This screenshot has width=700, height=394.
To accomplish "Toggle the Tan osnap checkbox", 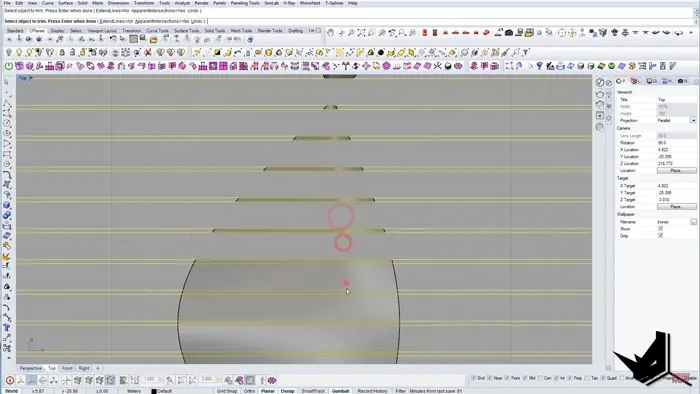I will 587,378.
